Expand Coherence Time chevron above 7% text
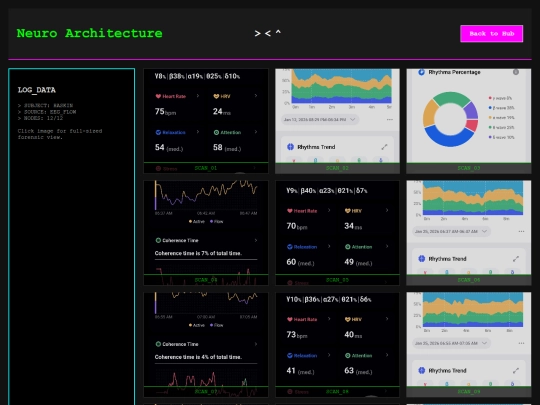The height and width of the screenshot is (405, 540). pos(256,240)
